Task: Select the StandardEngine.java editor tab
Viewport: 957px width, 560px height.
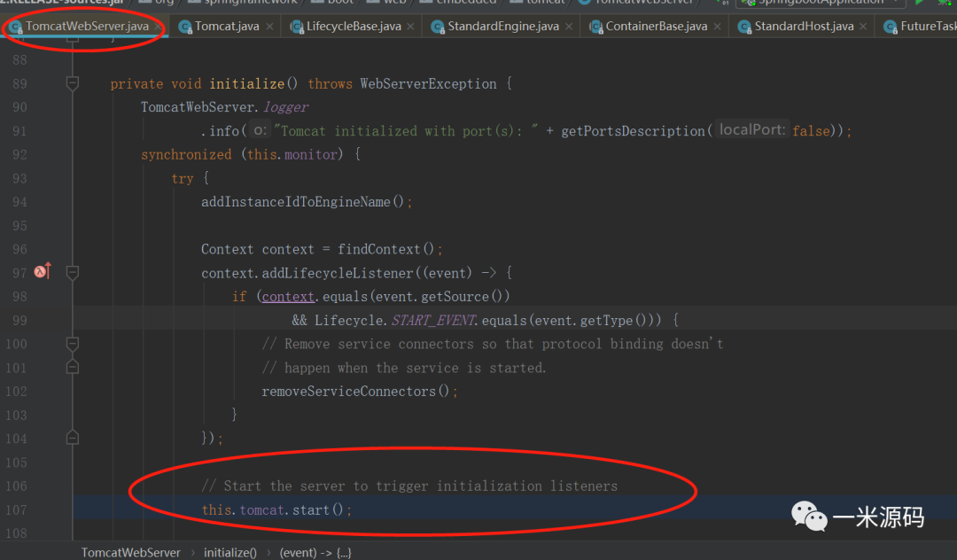Action: tap(502, 27)
